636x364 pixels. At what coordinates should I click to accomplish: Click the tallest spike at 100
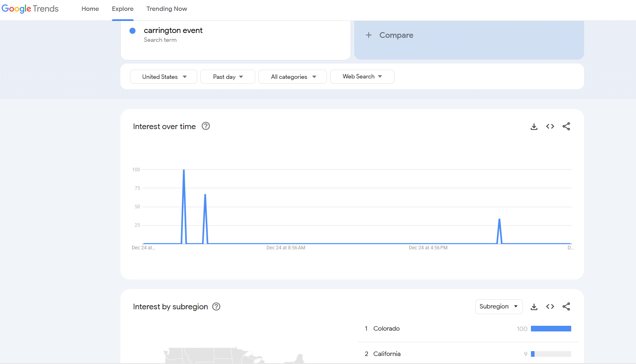(x=184, y=170)
